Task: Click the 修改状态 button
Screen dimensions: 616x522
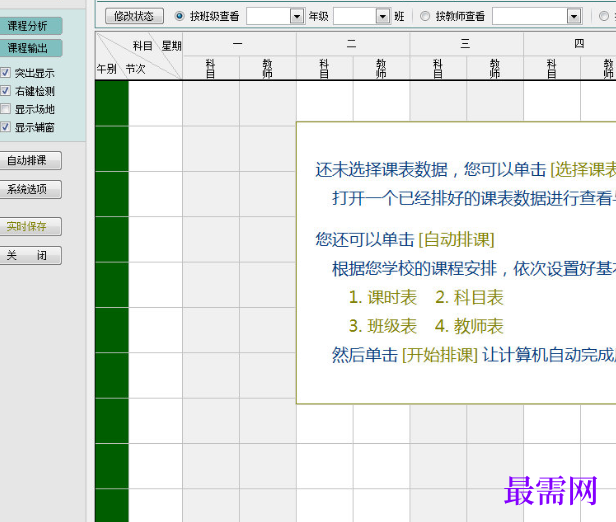Action: pyautogui.click(x=134, y=16)
